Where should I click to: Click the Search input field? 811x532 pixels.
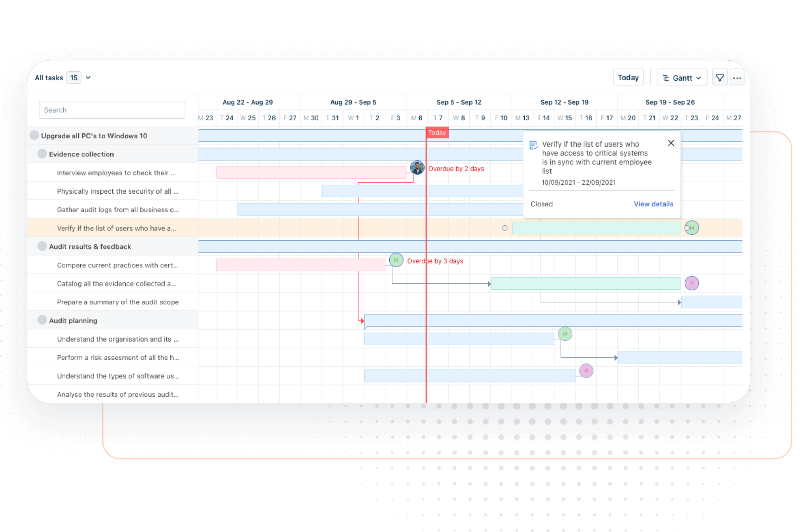click(x=112, y=109)
